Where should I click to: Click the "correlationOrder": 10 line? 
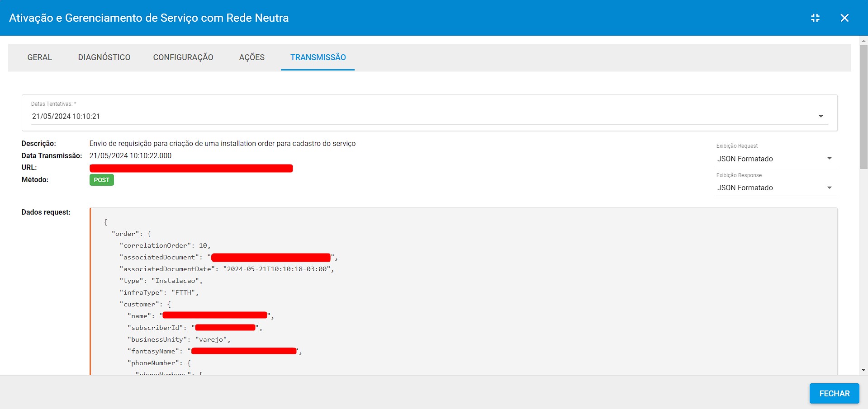[165, 245]
